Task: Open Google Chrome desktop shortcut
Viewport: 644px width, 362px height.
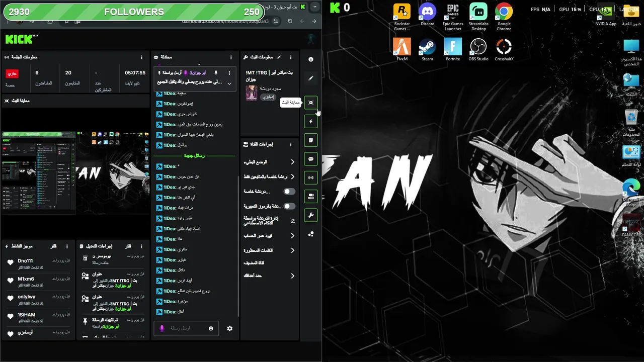Action: pyautogui.click(x=504, y=17)
